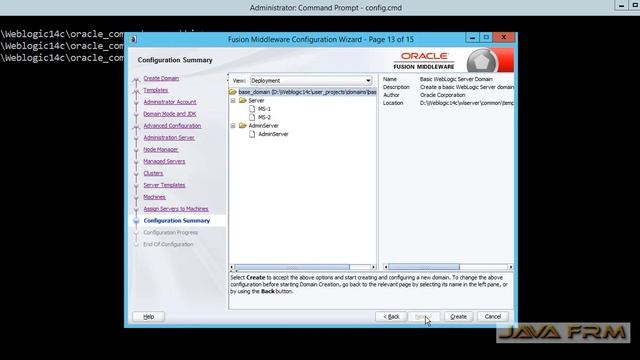Open the View dropdown showing Deployment

tap(311, 81)
